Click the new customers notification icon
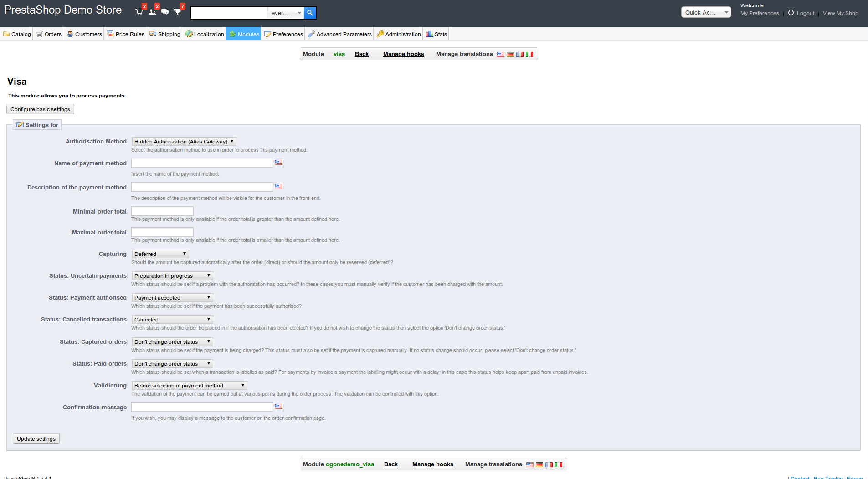This screenshot has width=868, height=479. [x=152, y=12]
